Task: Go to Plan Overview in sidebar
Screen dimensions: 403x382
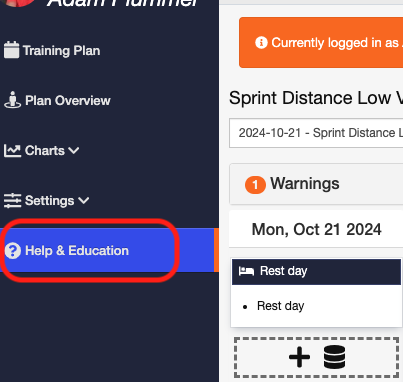Action: click(x=68, y=100)
